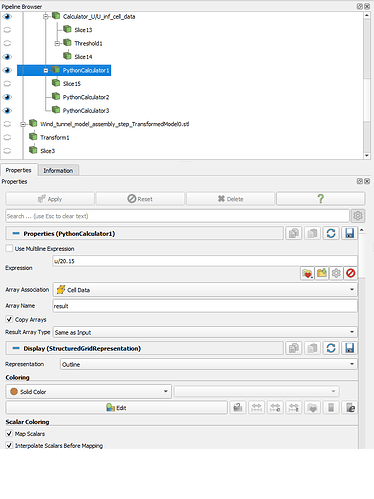Restore default PythonCalculator1 properties

click(331, 233)
